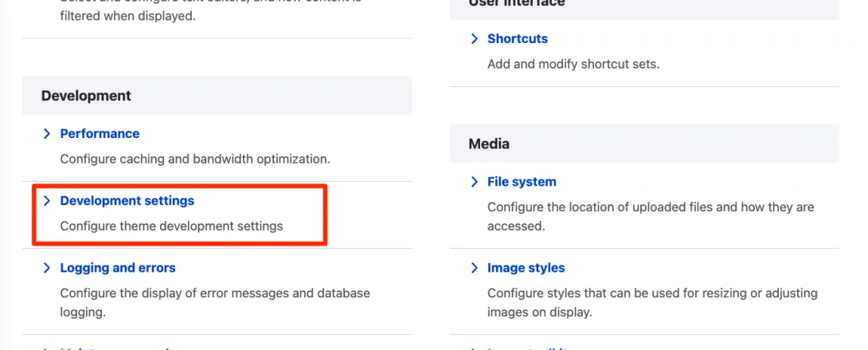Open the File system link

522,182
